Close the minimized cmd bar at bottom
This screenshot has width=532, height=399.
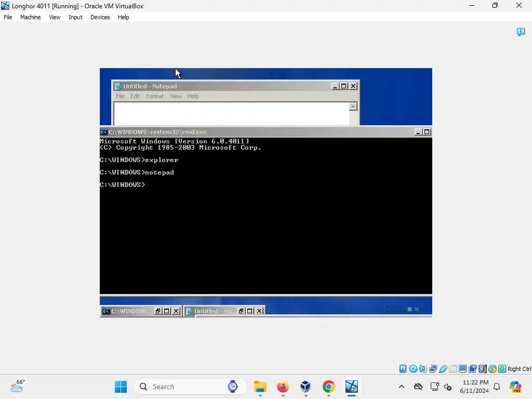coord(176,311)
